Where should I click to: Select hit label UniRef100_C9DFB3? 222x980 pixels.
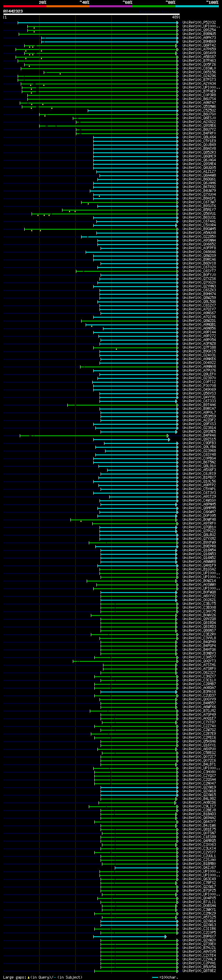click(x=199, y=443)
